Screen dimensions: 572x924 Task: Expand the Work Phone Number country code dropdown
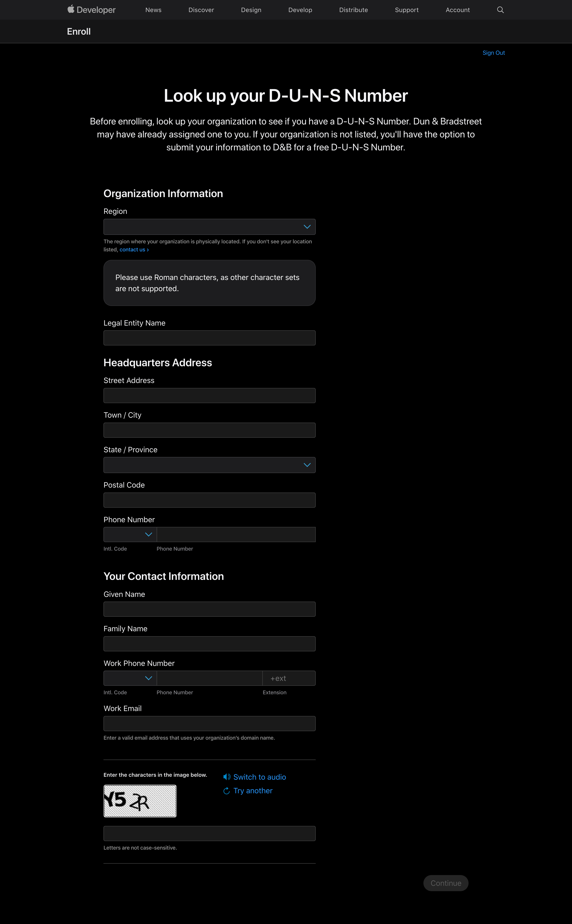[130, 678]
